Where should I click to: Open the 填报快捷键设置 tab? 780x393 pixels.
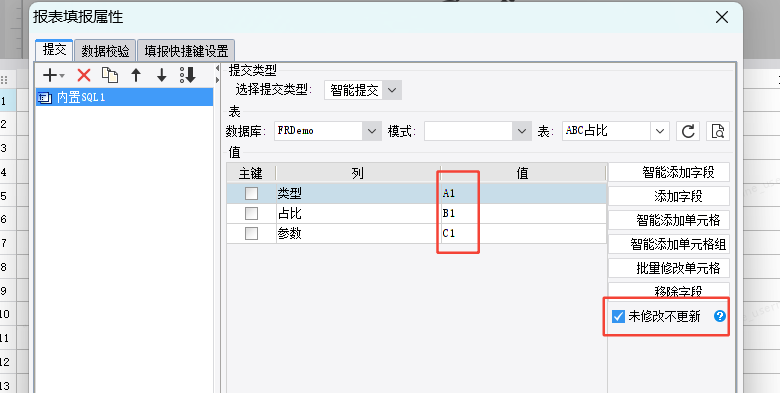(186, 51)
